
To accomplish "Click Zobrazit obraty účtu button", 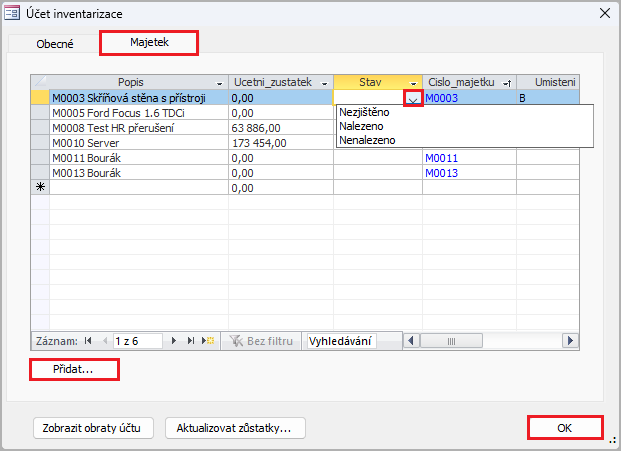I will 91,428.
